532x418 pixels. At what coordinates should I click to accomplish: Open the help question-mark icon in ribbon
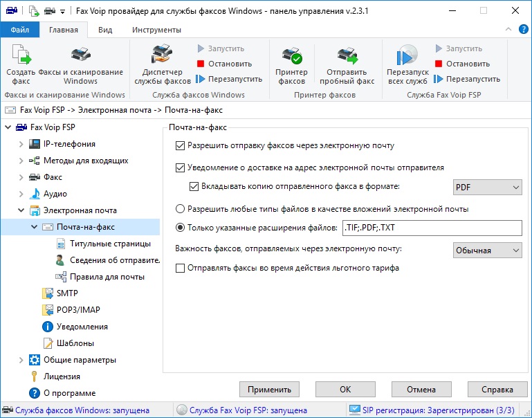[523, 30]
